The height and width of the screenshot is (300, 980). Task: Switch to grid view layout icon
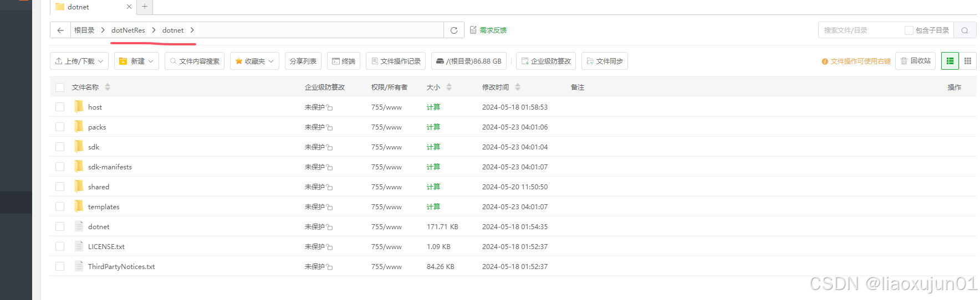point(967,61)
